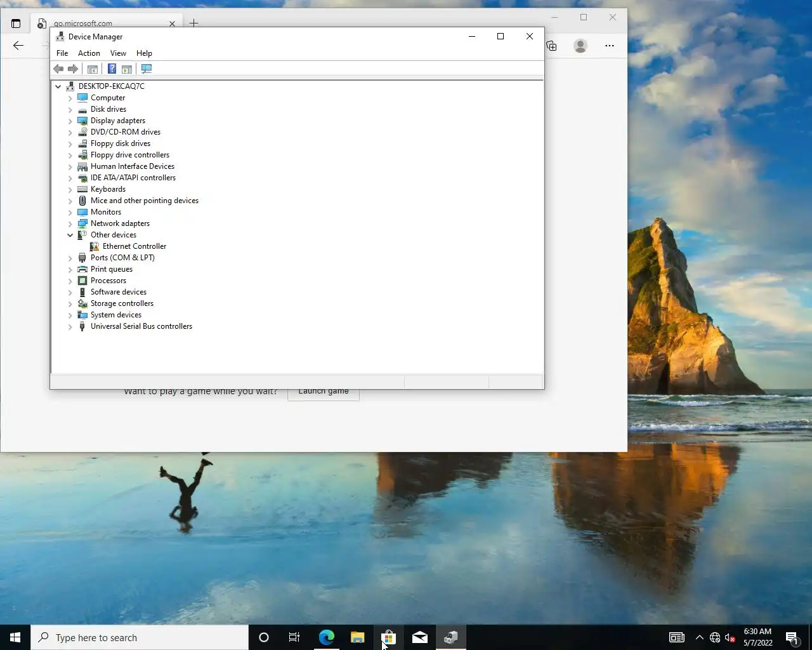
Task: Select 'Other devices' label
Action: 114,235
